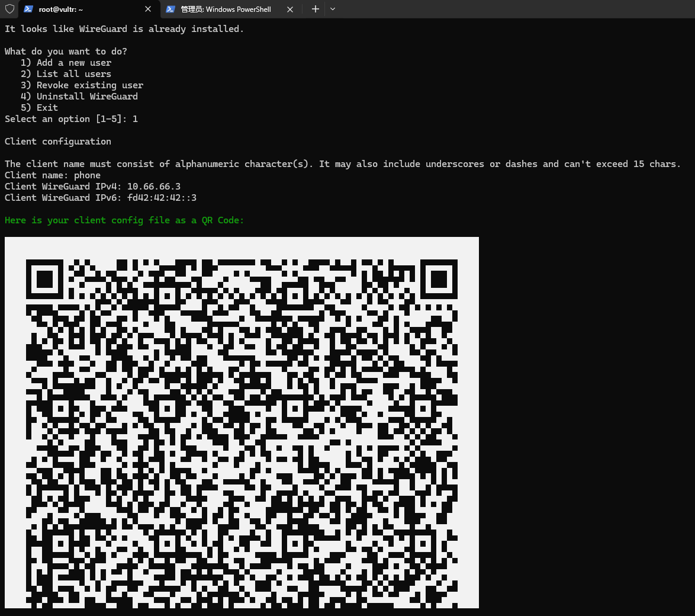Image resolution: width=695 pixels, height=616 pixels.
Task: Open a new terminal tab
Action: pyautogui.click(x=315, y=9)
